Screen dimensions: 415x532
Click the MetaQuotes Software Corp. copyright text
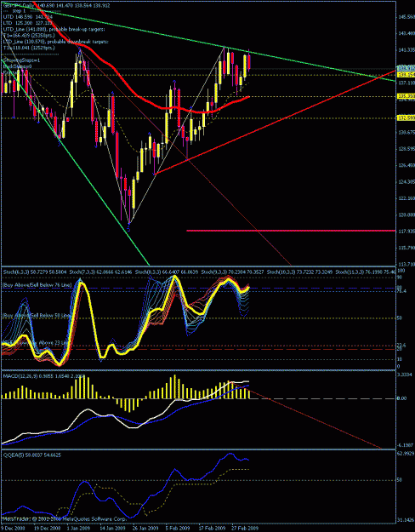click(x=65, y=519)
